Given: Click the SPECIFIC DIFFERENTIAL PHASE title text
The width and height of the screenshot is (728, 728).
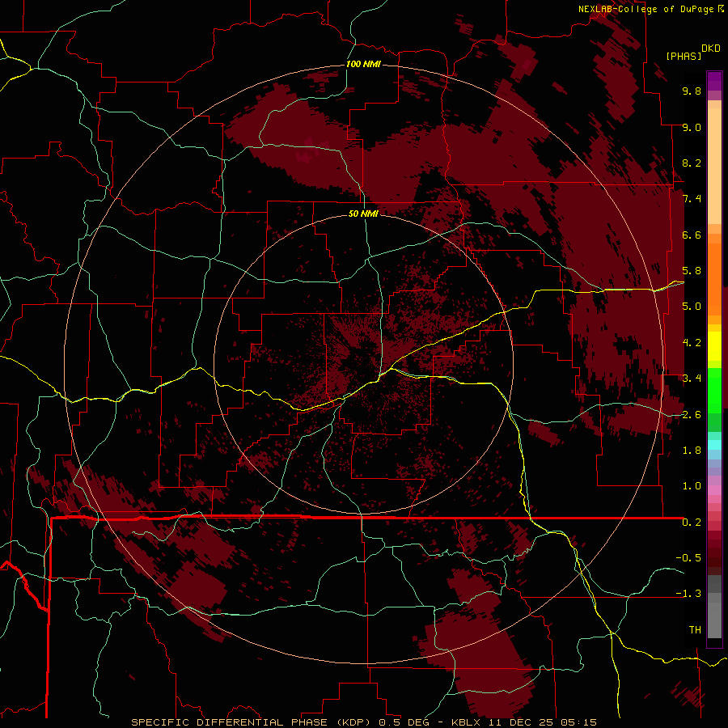Looking at the screenshot, I should coord(229,722).
